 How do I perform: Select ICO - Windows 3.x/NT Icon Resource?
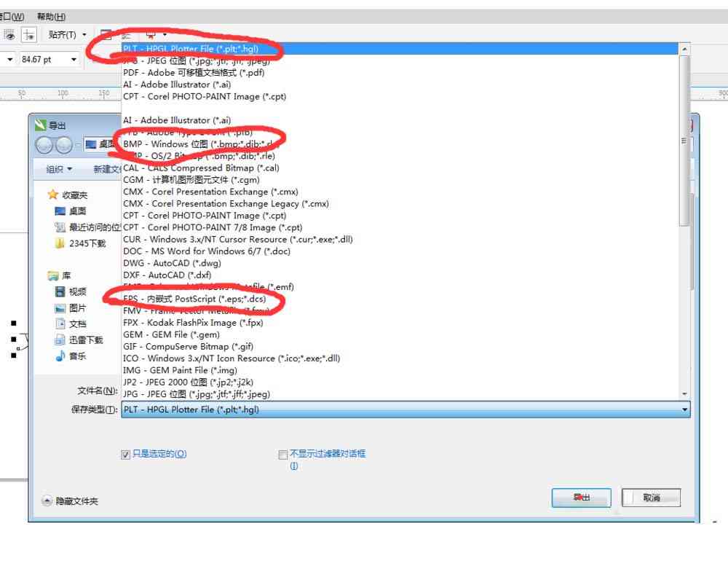click(x=399, y=358)
